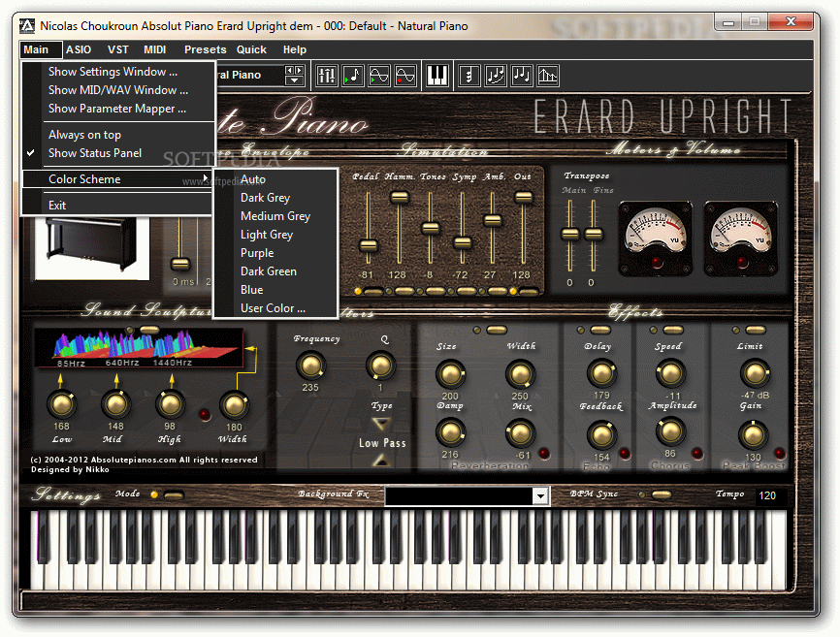
Task: Open the Help menu
Action: (x=295, y=49)
